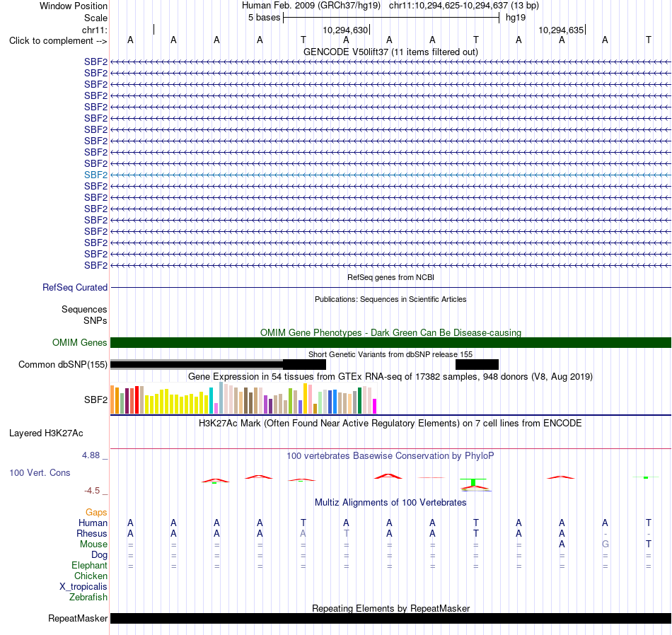Screen dimensions: 672x635
Task: Click the RefSeq Curated label
Action: click(x=74, y=288)
